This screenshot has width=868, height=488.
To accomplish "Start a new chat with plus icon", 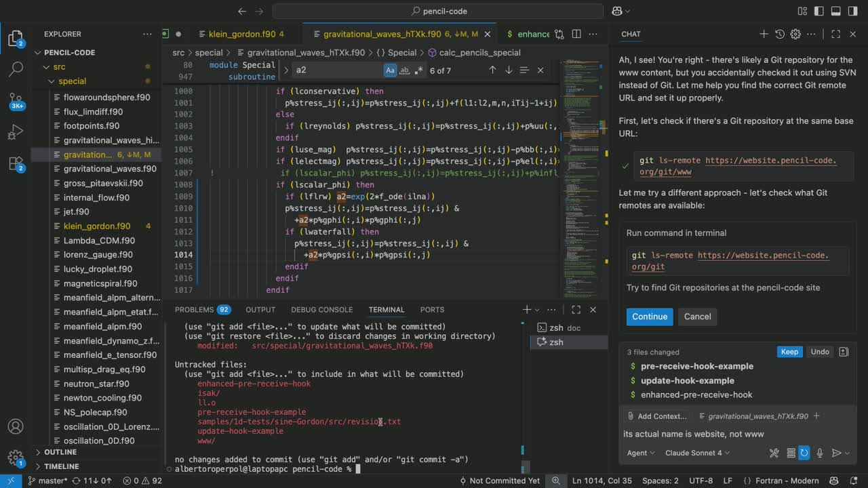I will (x=764, y=34).
